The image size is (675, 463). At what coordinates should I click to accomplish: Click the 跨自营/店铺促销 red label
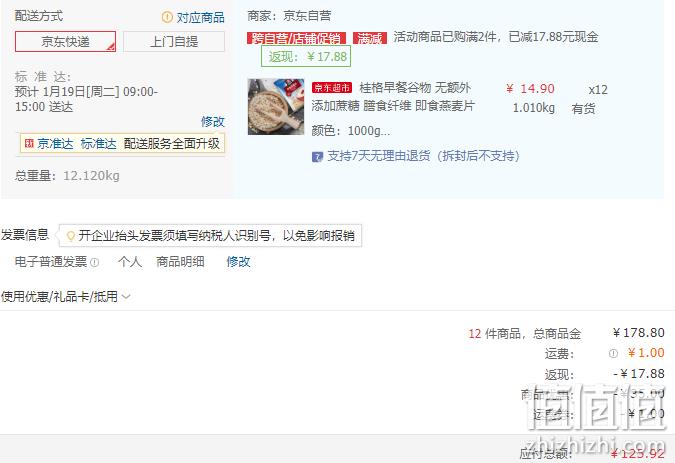click(x=297, y=38)
